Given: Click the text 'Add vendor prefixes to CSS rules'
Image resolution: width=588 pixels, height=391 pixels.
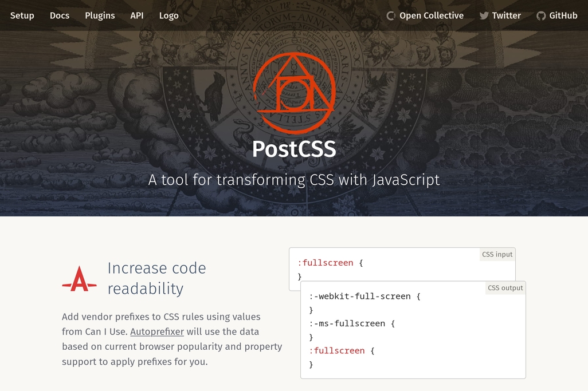Looking at the screenshot, I should point(132,317).
